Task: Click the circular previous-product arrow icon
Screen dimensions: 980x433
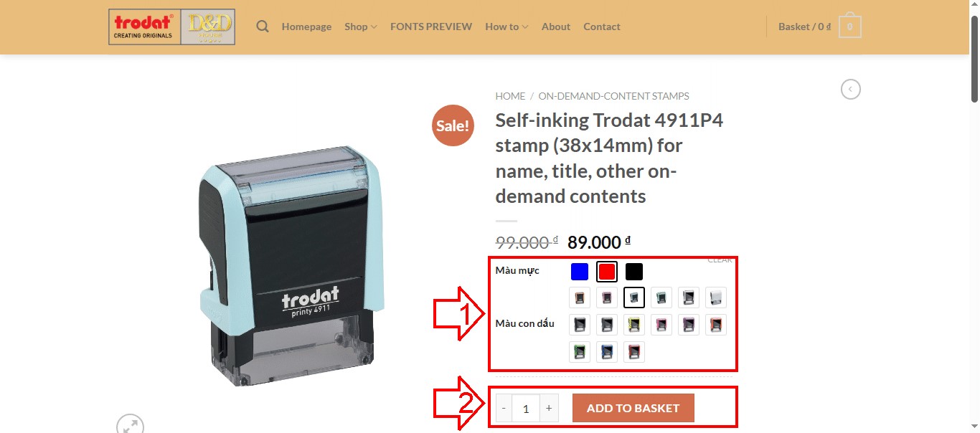Action: pyautogui.click(x=851, y=90)
